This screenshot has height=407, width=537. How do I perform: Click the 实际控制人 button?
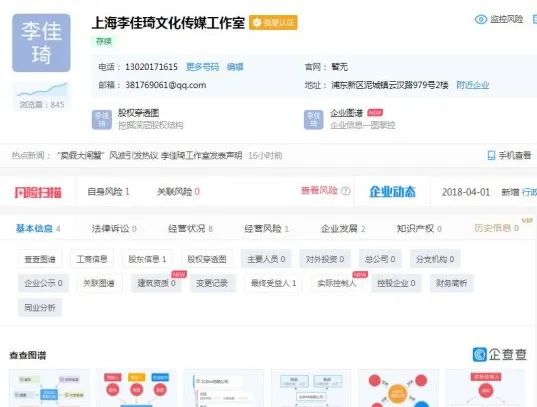tap(337, 283)
